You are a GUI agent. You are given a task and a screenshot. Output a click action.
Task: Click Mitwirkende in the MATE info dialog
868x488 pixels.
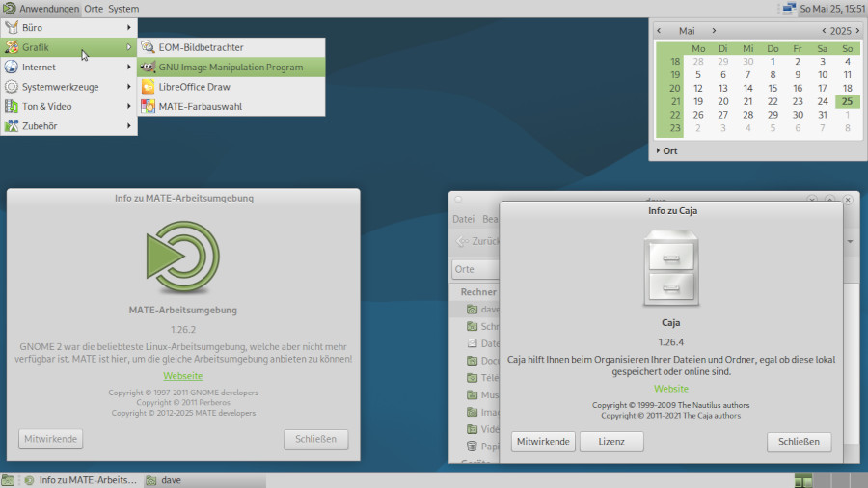50,439
